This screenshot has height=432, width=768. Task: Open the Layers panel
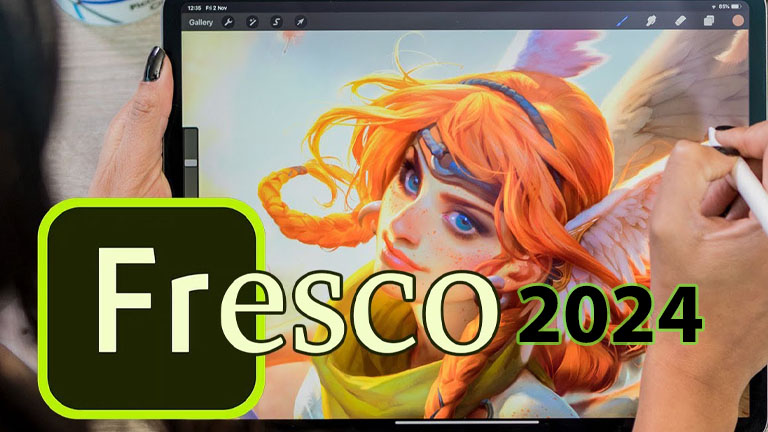(x=709, y=21)
